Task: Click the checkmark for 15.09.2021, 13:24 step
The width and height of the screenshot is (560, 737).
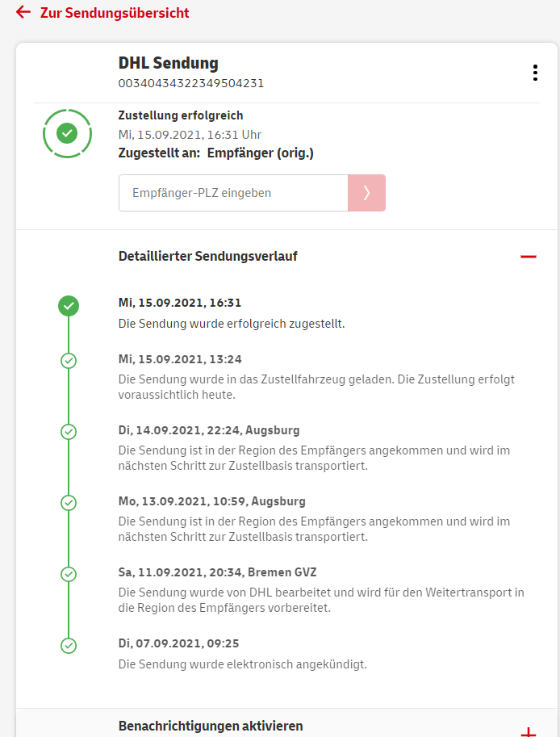Action: [69, 361]
